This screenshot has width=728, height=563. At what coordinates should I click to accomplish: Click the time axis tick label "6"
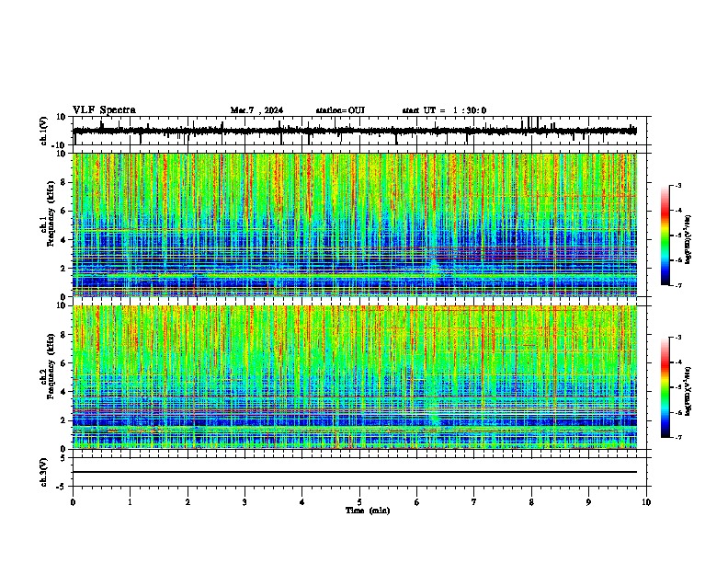click(x=417, y=502)
